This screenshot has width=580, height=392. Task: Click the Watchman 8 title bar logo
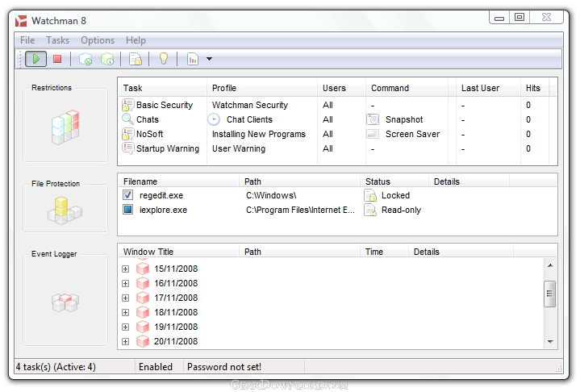21,21
